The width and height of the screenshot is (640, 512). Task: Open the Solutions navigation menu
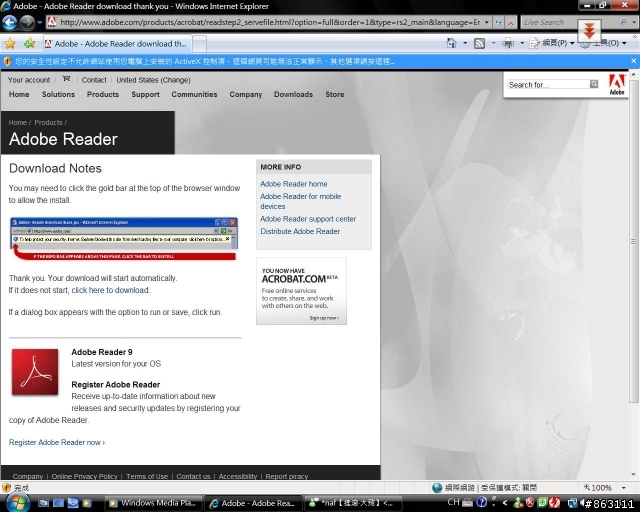pos(58,94)
